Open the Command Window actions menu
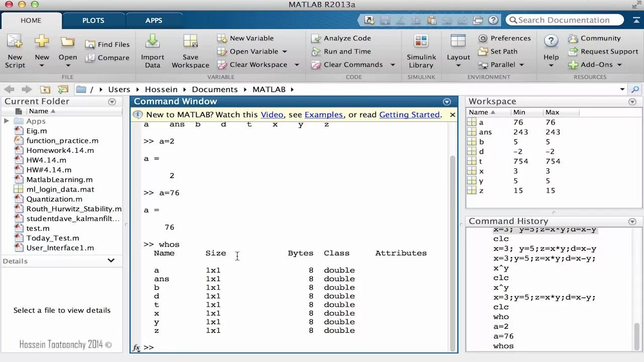 447,102
